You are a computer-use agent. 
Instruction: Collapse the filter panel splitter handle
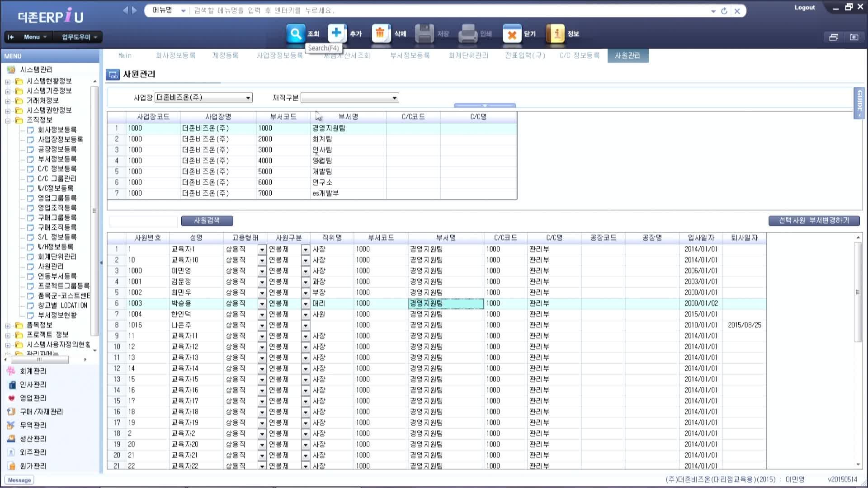pos(485,105)
